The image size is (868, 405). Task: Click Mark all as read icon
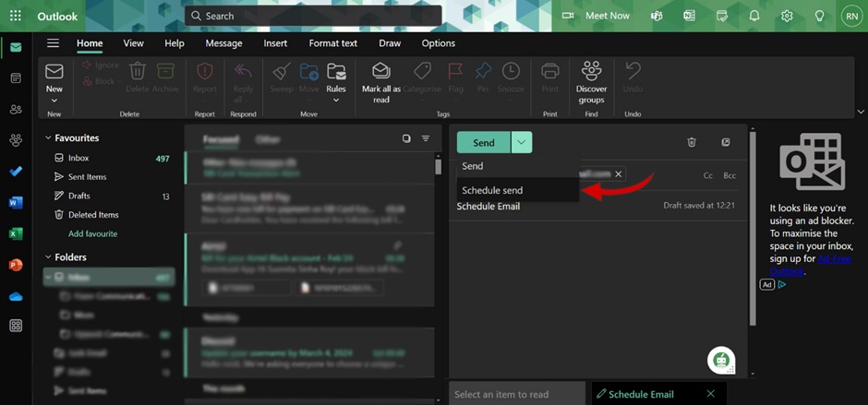tap(380, 71)
